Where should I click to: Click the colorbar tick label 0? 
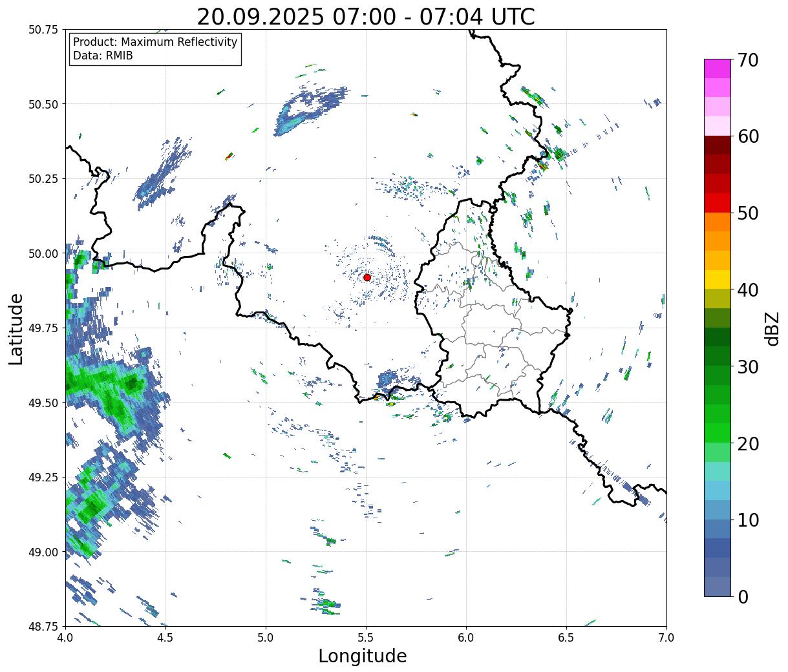[x=743, y=596]
